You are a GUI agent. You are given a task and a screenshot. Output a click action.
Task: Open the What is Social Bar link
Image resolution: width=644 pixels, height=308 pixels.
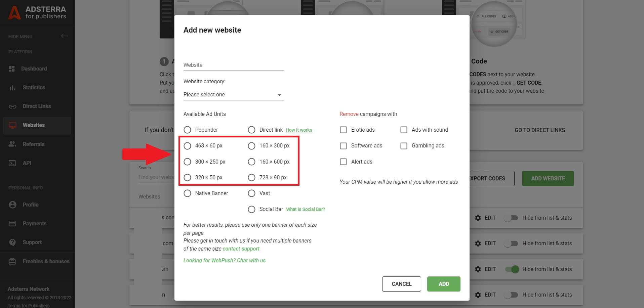click(305, 209)
